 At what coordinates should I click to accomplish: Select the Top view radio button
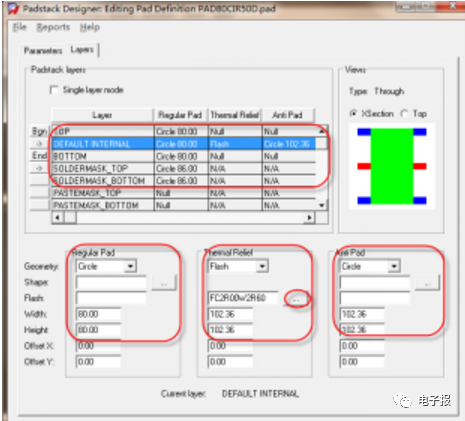pos(404,114)
